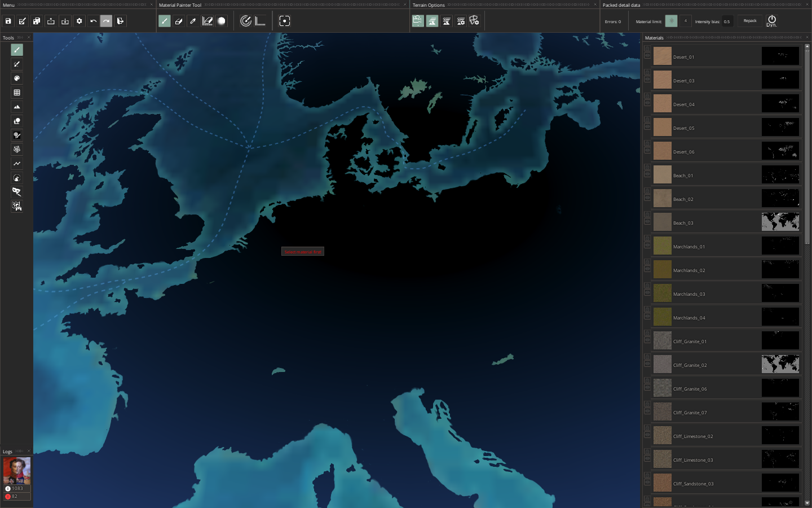Toggle the Dyn. power switch
This screenshot has height=508, width=812.
point(772,20)
